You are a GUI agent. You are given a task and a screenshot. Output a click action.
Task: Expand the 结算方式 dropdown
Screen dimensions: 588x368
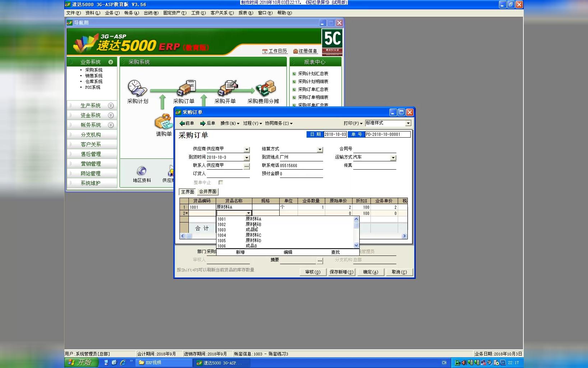[x=320, y=149]
